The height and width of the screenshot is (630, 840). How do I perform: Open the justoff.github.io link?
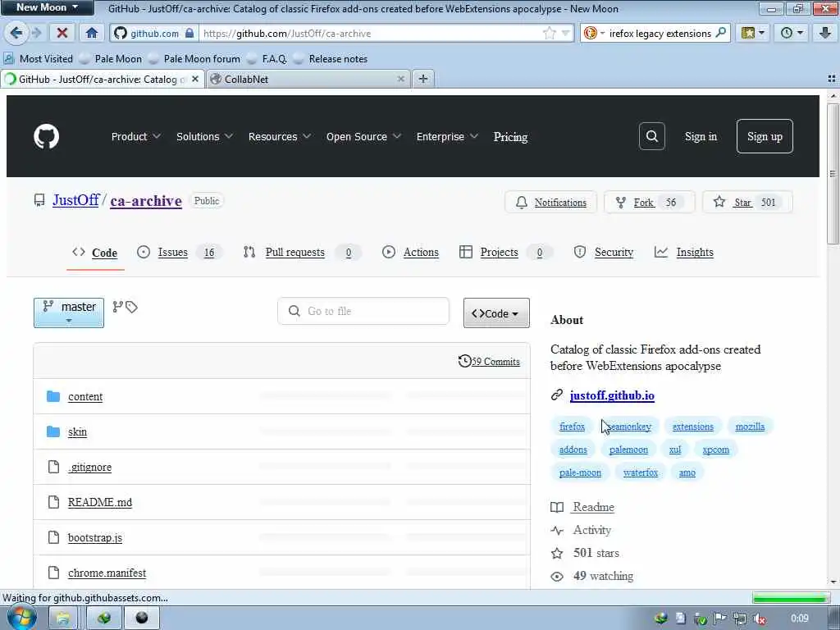coord(612,395)
